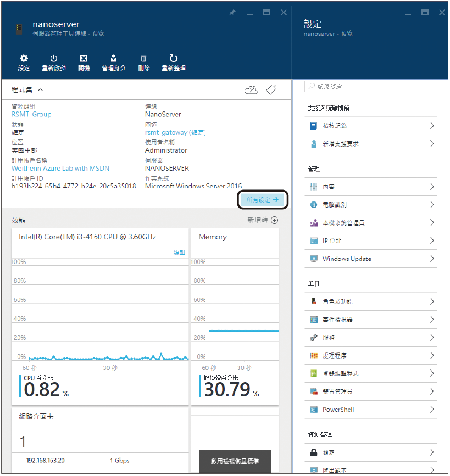The height and width of the screenshot is (476, 450).
Task: Expand 電腦識別 row chevron
Action: click(x=432, y=205)
